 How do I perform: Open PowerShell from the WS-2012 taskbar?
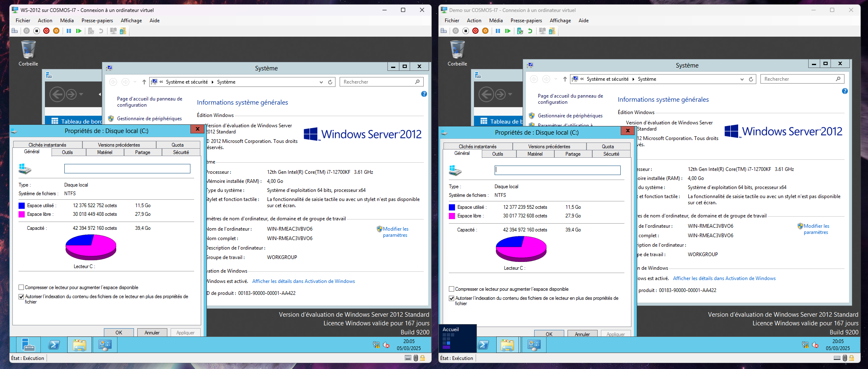54,345
